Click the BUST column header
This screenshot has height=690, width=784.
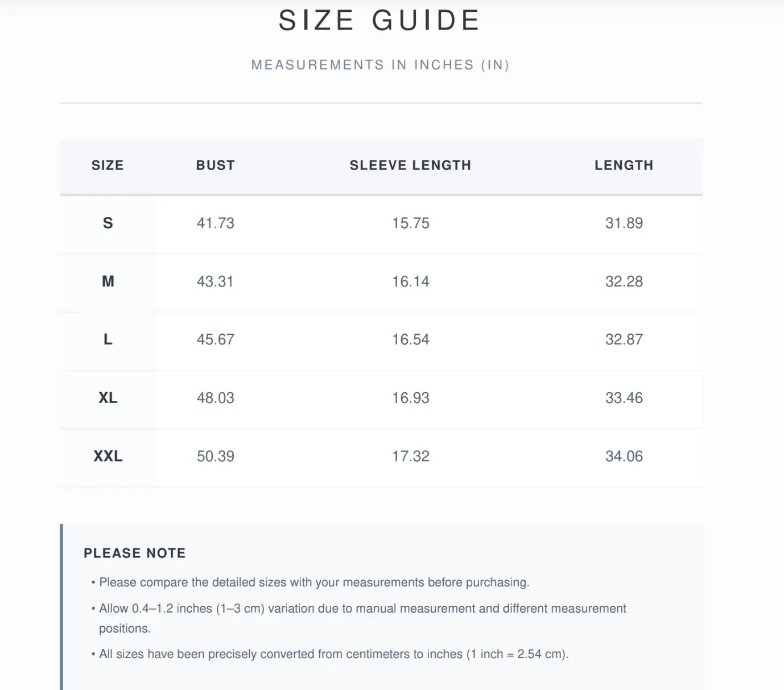[x=216, y=165]
